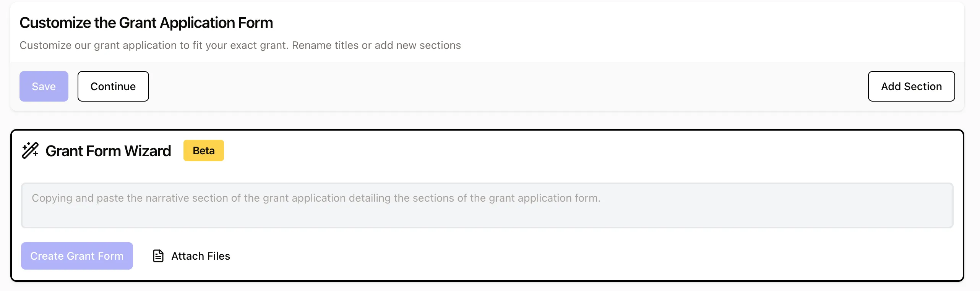Click the placeholder text about pasting the narrative
The width and height of the screenshot is (980, 291).
[316, 198]
